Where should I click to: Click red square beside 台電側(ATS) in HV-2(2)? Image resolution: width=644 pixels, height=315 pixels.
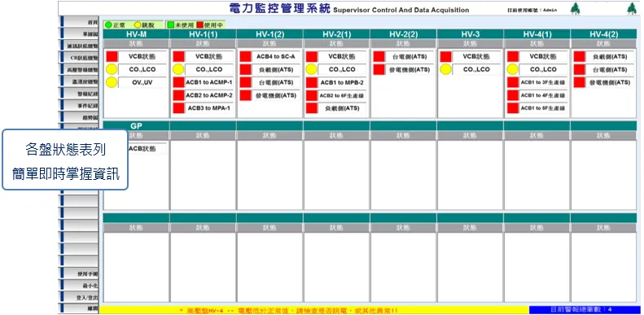click(379, 56)
